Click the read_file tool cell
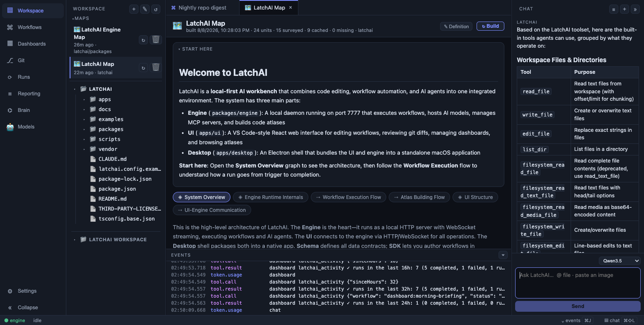The width and height of the screenshot is (644, 325). pos(544,91)
